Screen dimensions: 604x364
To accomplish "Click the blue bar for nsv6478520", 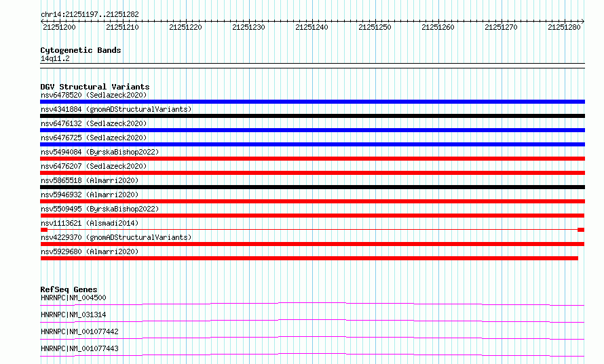I will 312,102.
